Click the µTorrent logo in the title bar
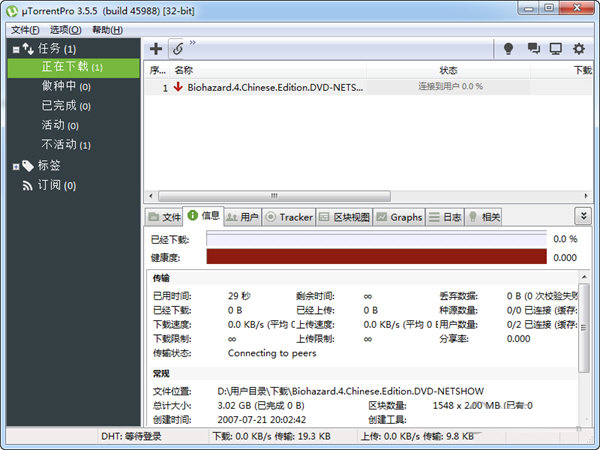The width and height of the screenshot is (600, 450). click(12, 11)
